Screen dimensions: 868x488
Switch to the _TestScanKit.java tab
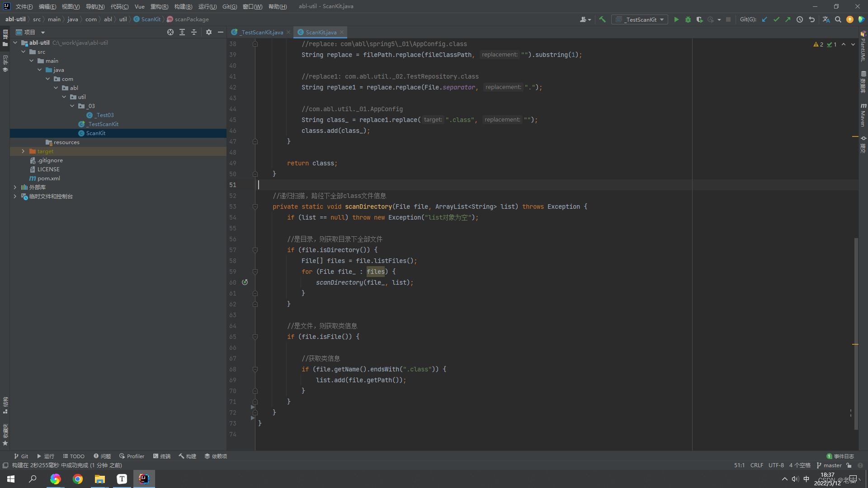261,32
